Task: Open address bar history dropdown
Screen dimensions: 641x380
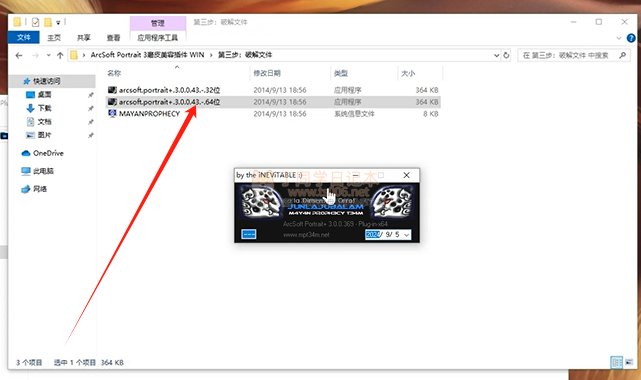Action: point(496,55)
